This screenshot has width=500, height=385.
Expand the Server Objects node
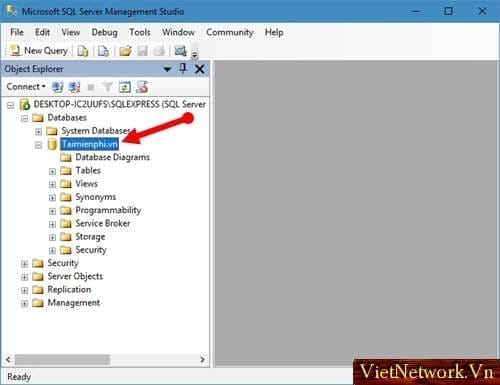24,277
